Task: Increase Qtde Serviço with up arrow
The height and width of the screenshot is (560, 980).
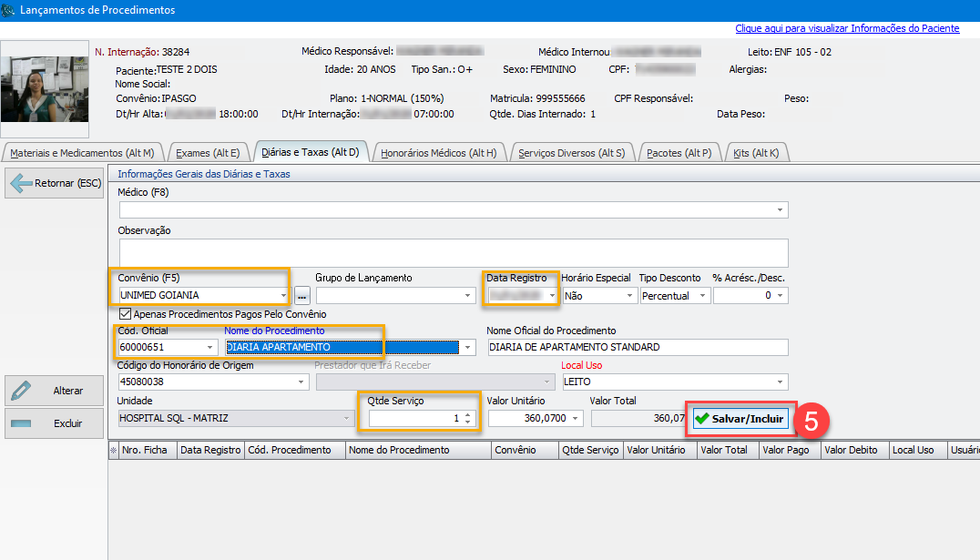Action: pyautogui.click(x=468, y=414)
